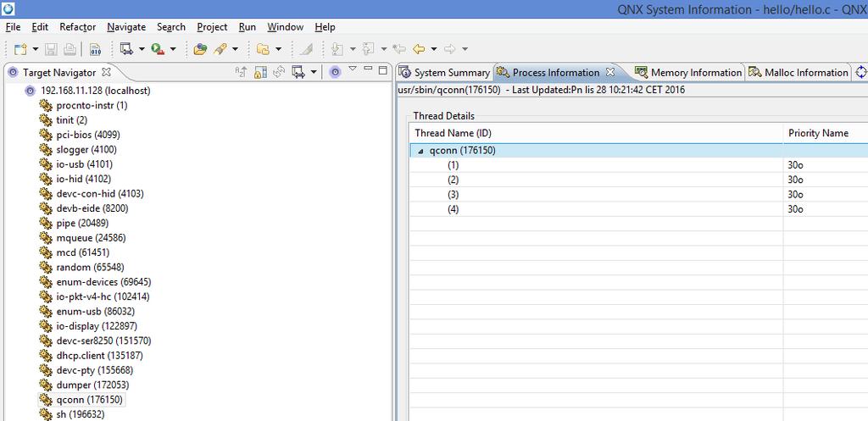Click the New wizard toolbar icon
Image resolution: width=868 pixels, height=421 pixels.
[20, 49]
